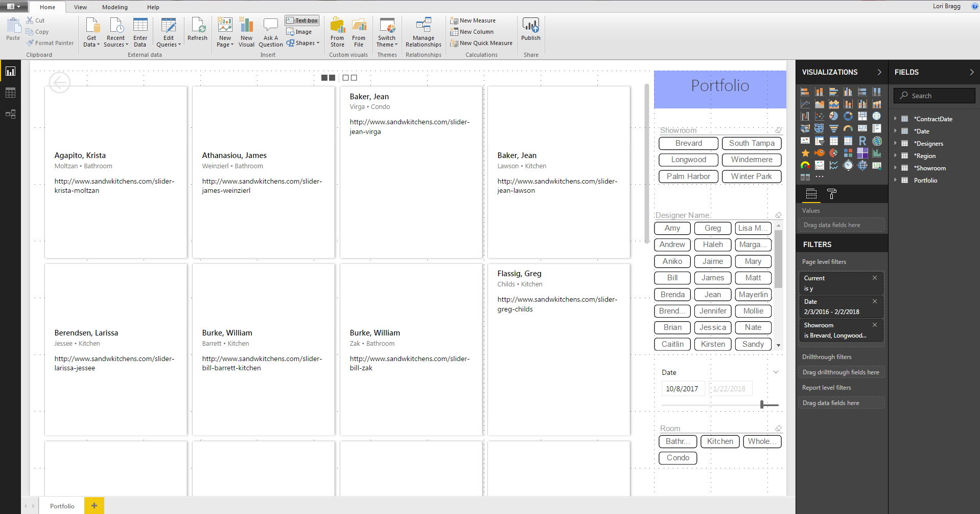980x514 pixels.
Task: Select the donut chart visualization
Action: pyautogui.click(x=848, y=116)
